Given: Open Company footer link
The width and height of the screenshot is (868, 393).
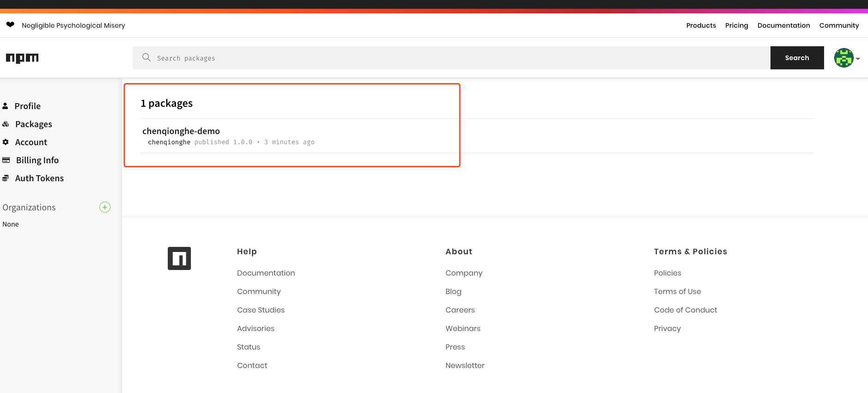Looking at the screenshot, I should (x=464, y=273).
